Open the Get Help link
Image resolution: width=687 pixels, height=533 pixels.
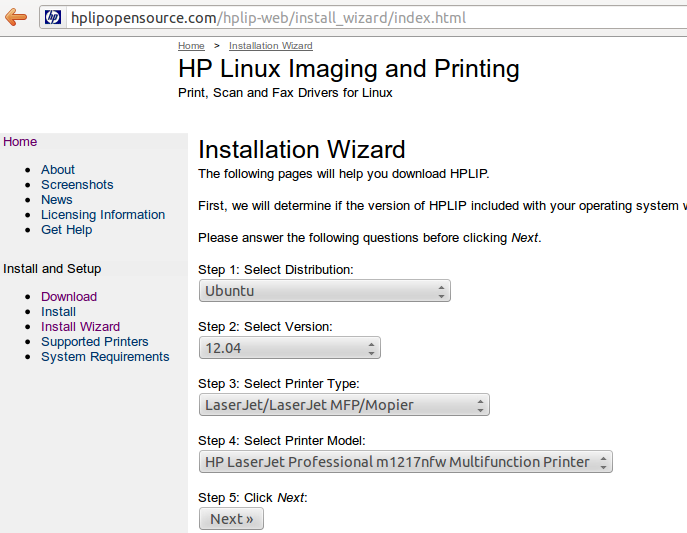67,229
